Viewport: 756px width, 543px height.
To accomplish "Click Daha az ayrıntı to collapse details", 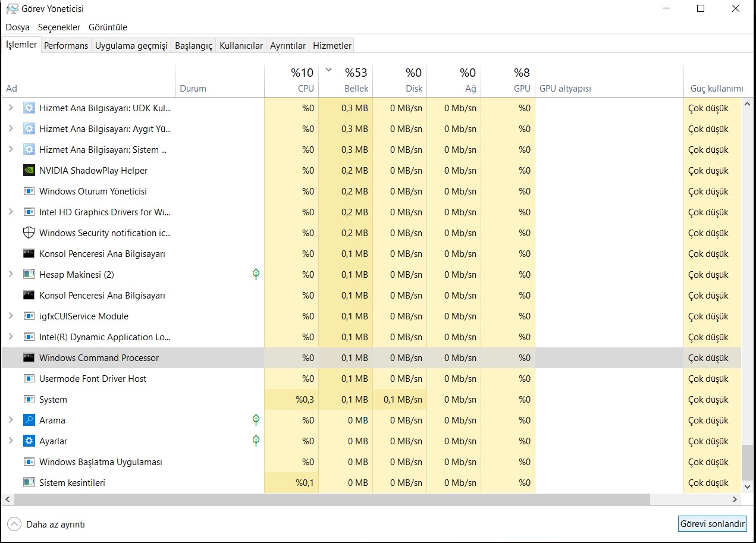I will point(46,525).
